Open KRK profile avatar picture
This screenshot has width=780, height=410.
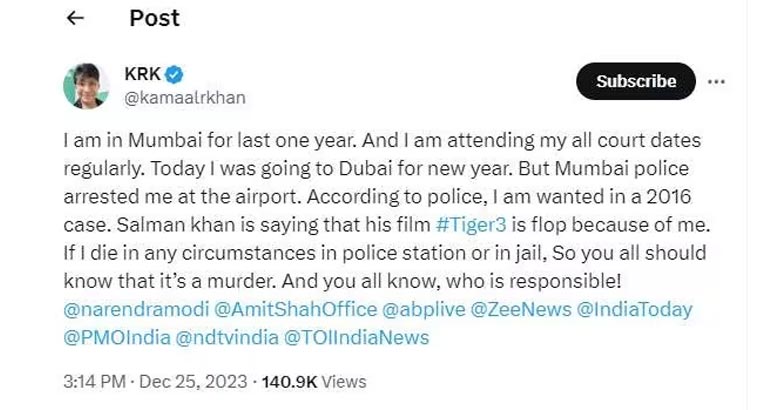86,86
